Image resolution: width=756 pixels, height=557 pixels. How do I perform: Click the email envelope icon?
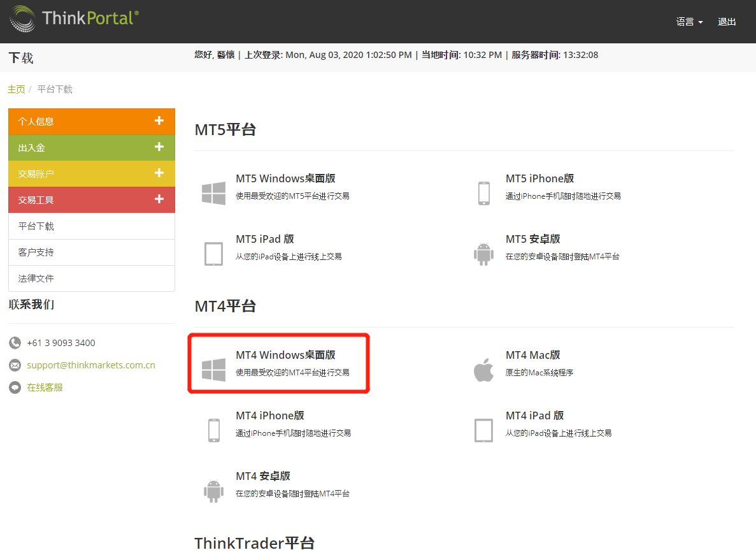[x=15, y=365]
